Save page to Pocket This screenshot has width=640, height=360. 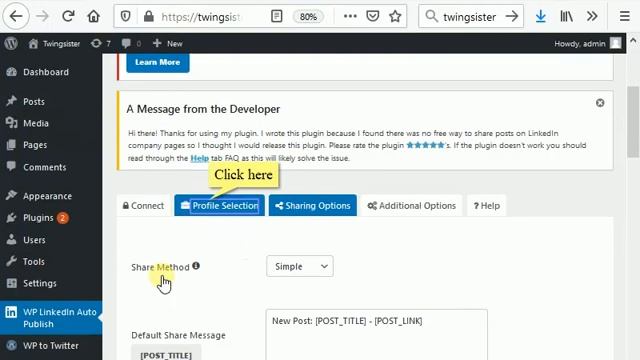click(x=373, y=16)
